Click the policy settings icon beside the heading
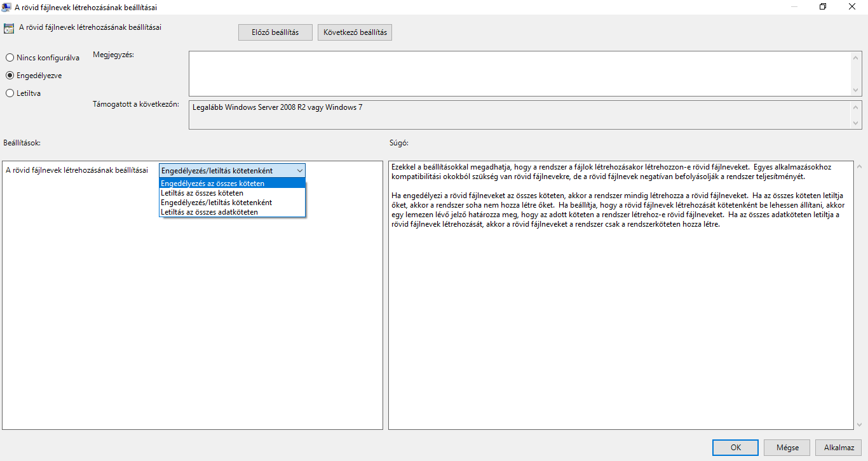This screenshot has height=461, width=868. click(9, 28)
